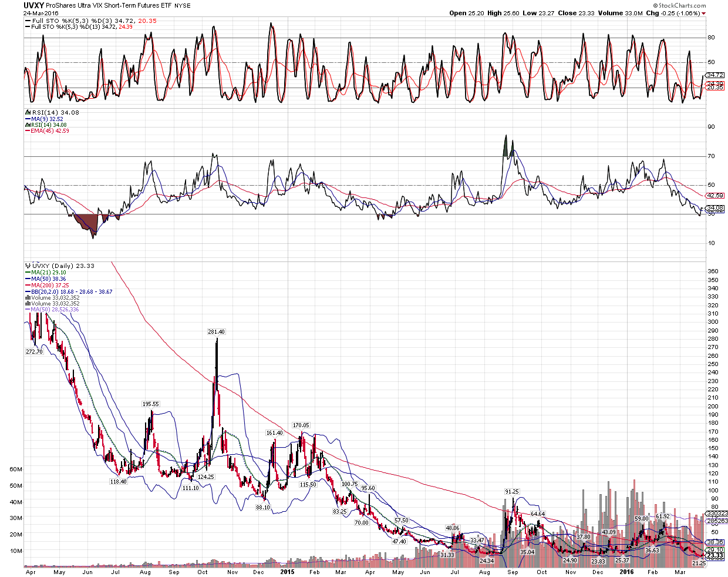Click the 111.10 price label
Screen dimensions: 728x577
click(x=190, y=488)
